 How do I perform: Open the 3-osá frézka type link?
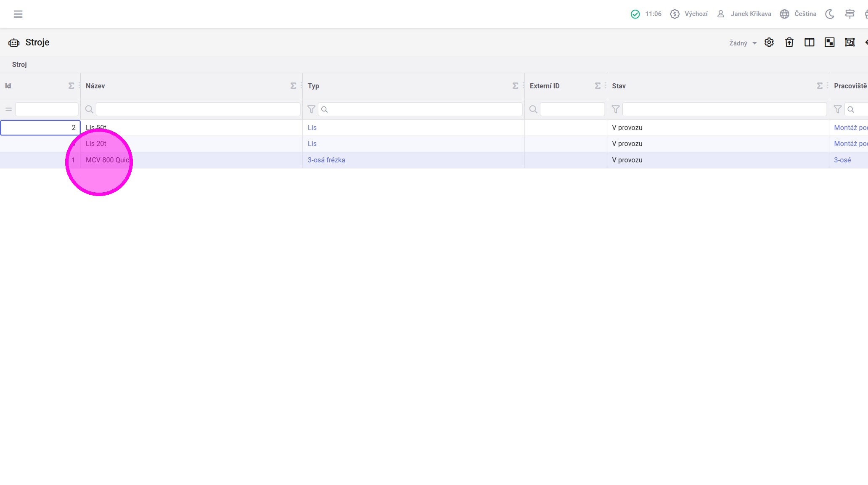326,160
